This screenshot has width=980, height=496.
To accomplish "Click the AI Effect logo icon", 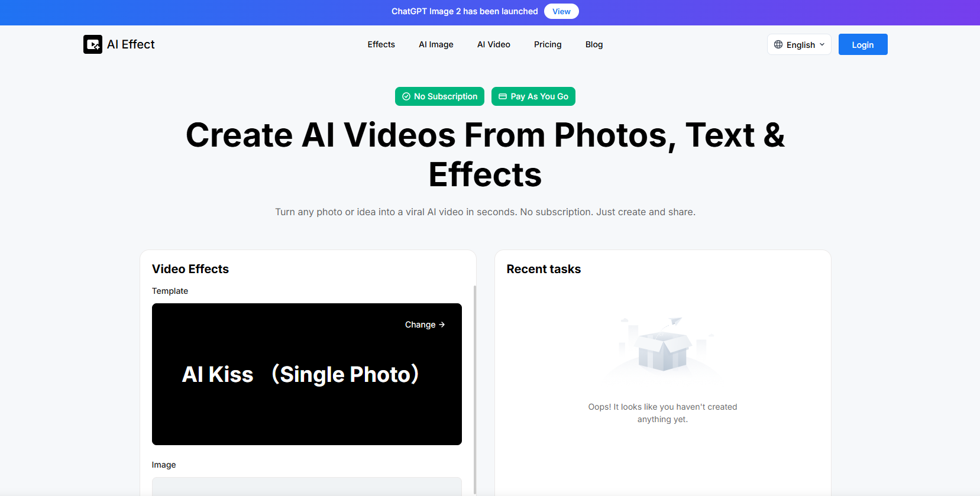I will (x=93, y=44).
